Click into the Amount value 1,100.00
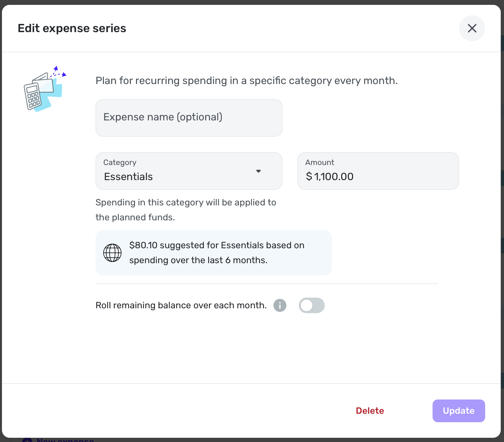The height and width of the screenshot is (442, 504). (x=334, y=177)
